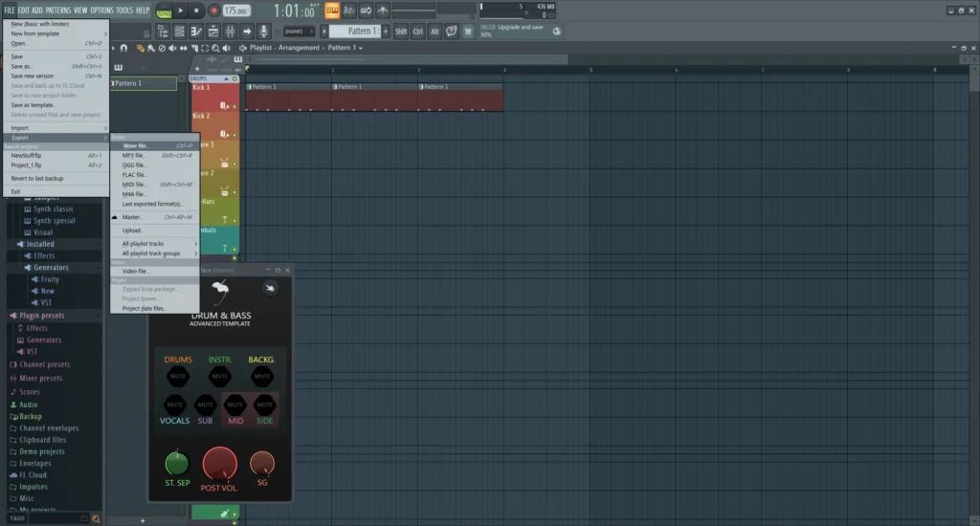Collapse the Installed tree folder
Viewport: 980px width, 526px height.
coord(39,244)
